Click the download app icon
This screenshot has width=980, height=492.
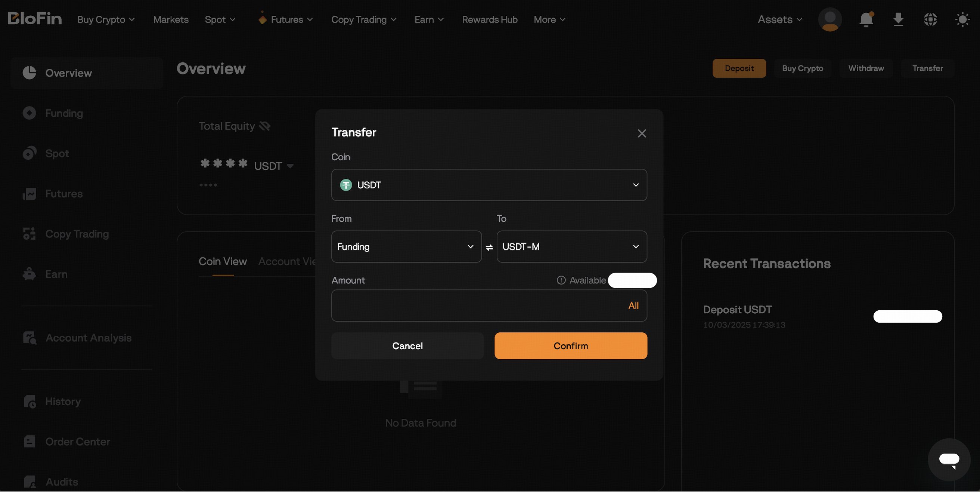pyautogui.click(x=898, y=19)
